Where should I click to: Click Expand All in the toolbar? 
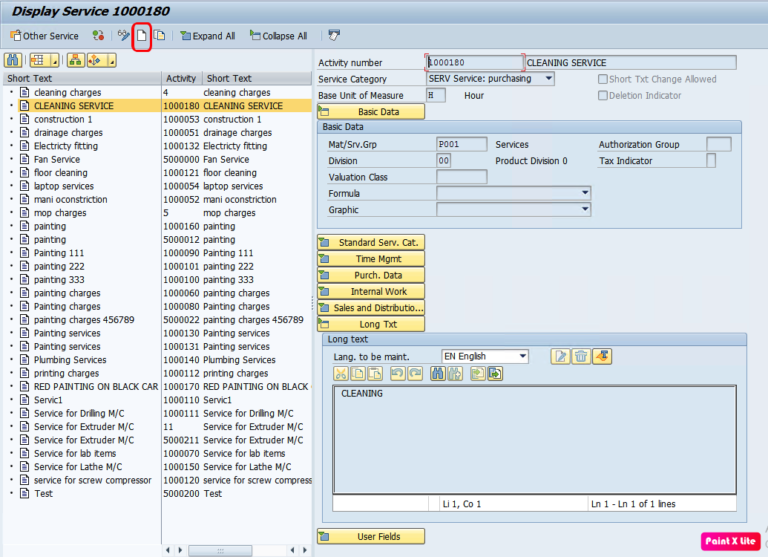208,36
